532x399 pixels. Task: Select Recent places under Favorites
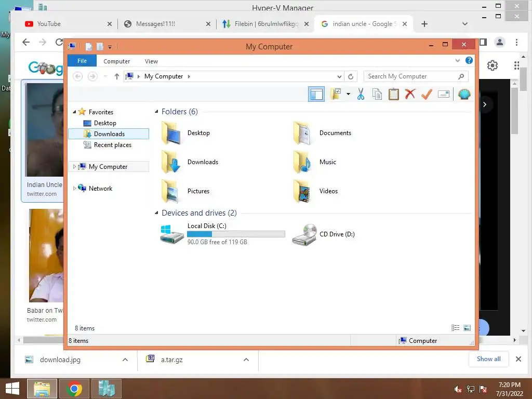[x=108, y=145]
